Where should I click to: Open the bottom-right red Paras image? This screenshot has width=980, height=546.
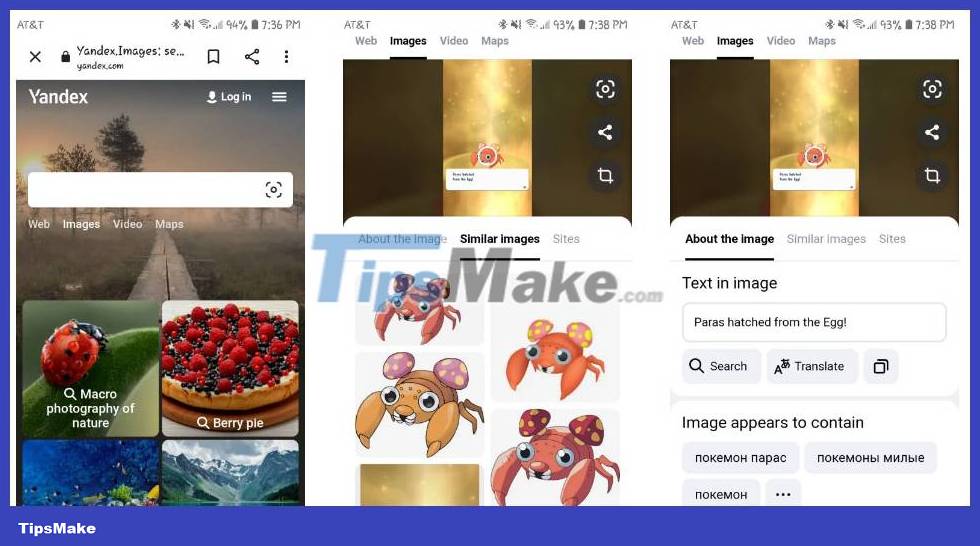(555, 457)
